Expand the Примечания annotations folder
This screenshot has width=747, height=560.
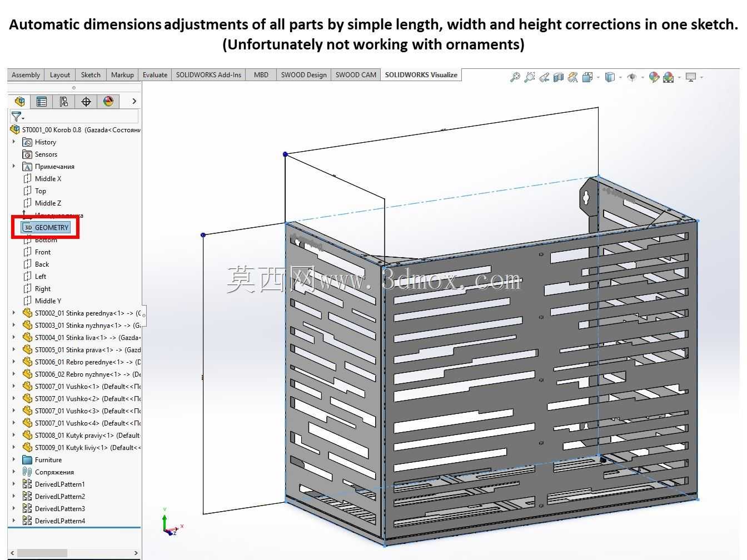pyautogui.click(x=14, y=166)
